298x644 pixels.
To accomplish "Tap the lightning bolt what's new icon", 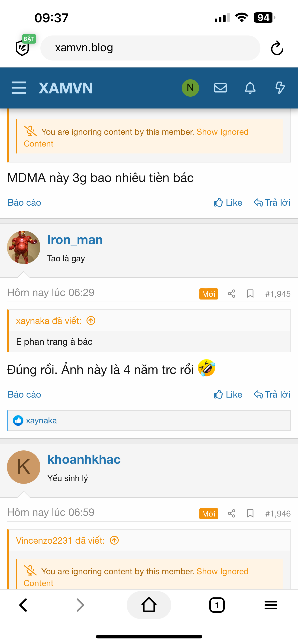I will click(x=280, y=88).
